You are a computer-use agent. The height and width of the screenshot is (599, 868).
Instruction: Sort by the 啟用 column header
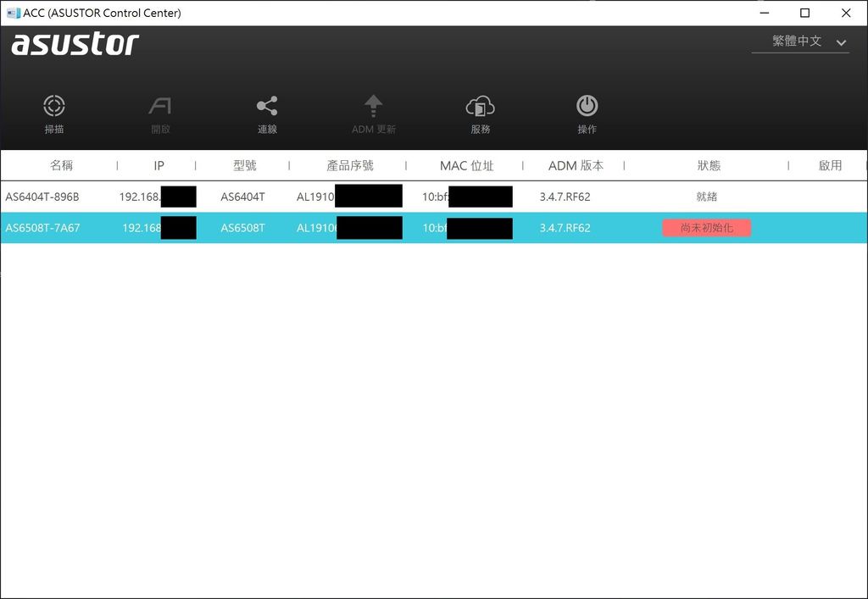pos(830,165)
